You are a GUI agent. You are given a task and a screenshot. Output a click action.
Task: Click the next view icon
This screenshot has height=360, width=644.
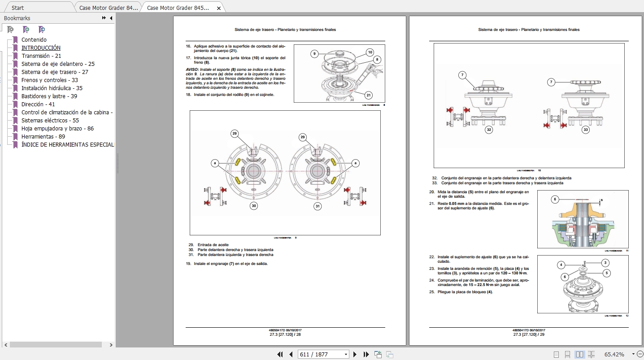[x=389, y=355]
